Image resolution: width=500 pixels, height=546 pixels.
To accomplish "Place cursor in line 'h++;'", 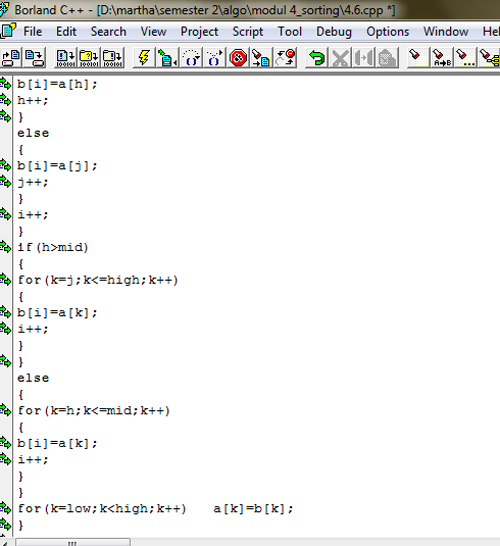I will pos(33,101).
